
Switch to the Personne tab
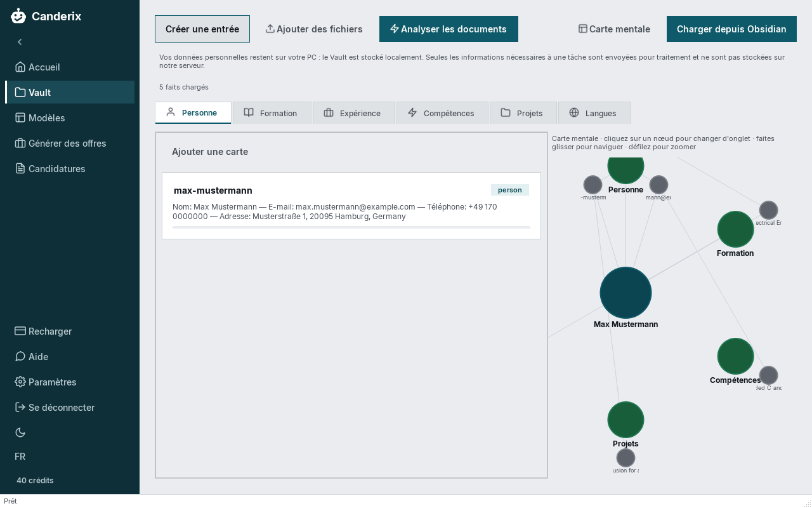click(193, 112)
